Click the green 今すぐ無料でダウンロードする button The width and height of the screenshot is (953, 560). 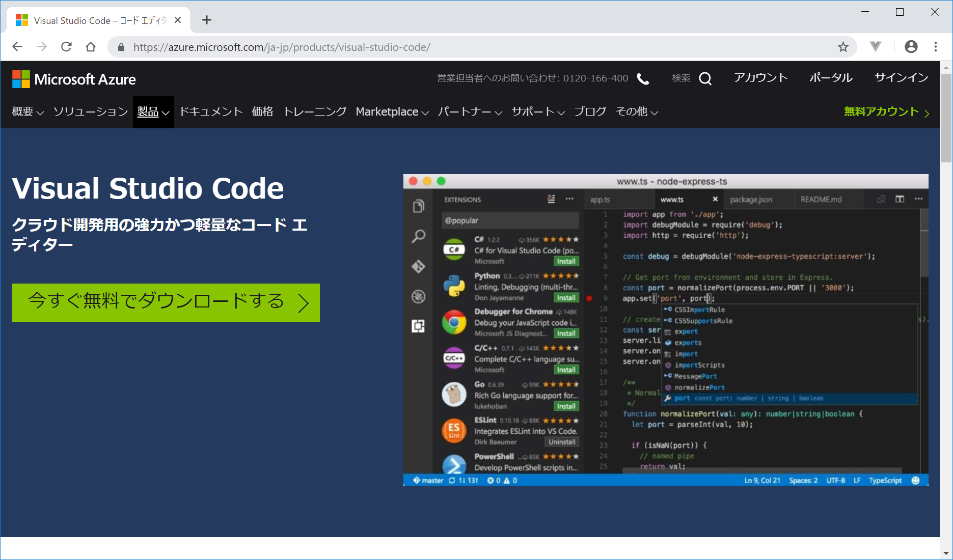coord(166,302)
